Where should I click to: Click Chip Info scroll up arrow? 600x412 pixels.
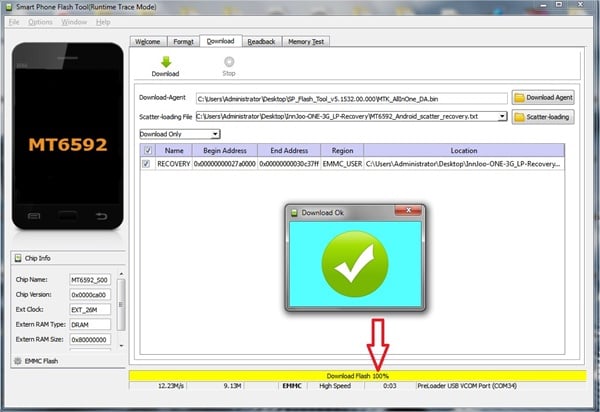pyautogui.click(x=121, y=274)
